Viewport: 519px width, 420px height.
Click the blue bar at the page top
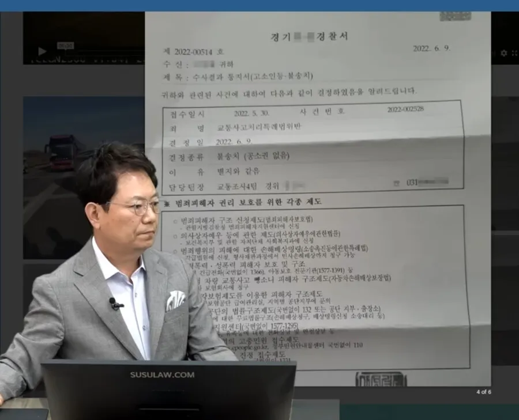pos(259,5)
